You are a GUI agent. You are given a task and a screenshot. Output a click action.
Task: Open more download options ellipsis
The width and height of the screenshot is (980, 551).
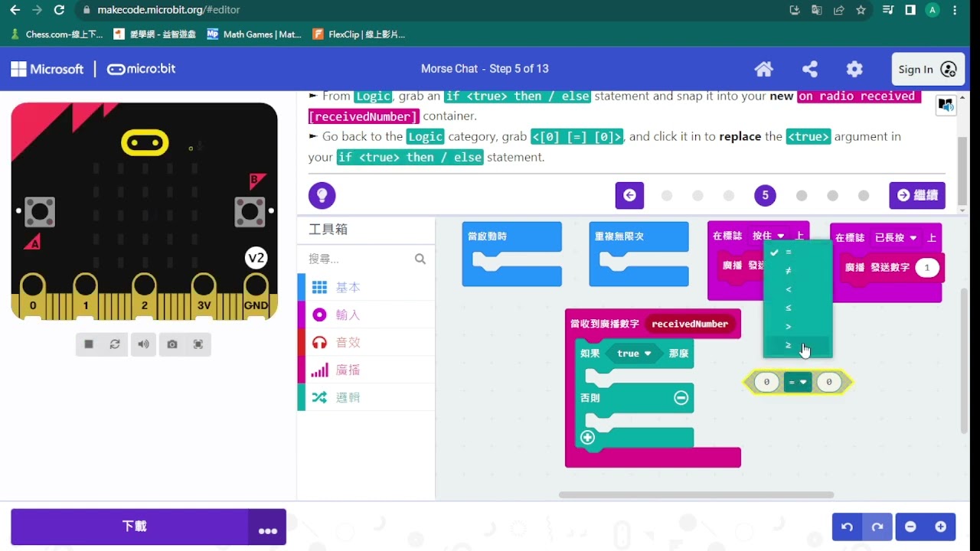click(267, 527)
